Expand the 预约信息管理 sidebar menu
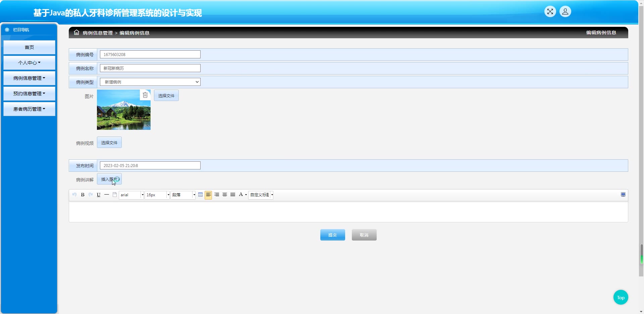 point(29,94)
